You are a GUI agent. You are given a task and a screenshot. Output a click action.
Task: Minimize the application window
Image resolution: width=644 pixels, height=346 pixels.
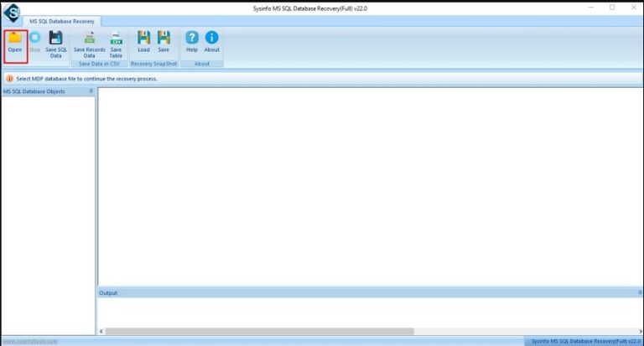click(591, 8)
